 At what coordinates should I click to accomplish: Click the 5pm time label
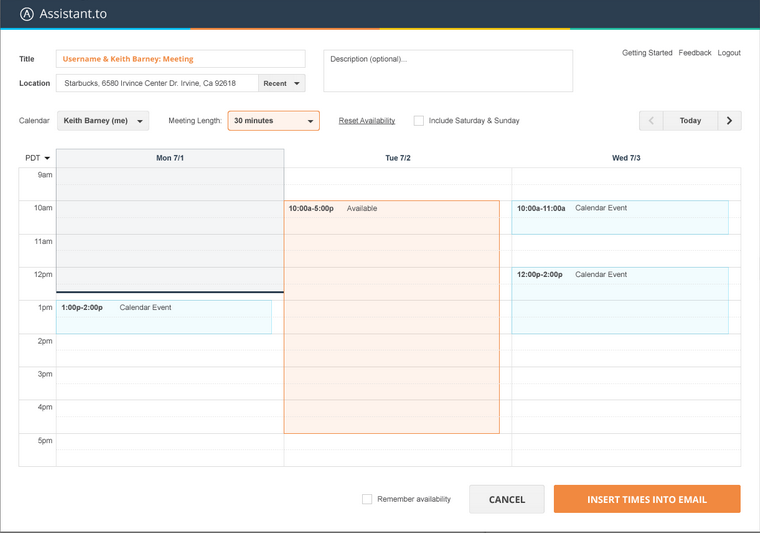click(x=45, y=440)
